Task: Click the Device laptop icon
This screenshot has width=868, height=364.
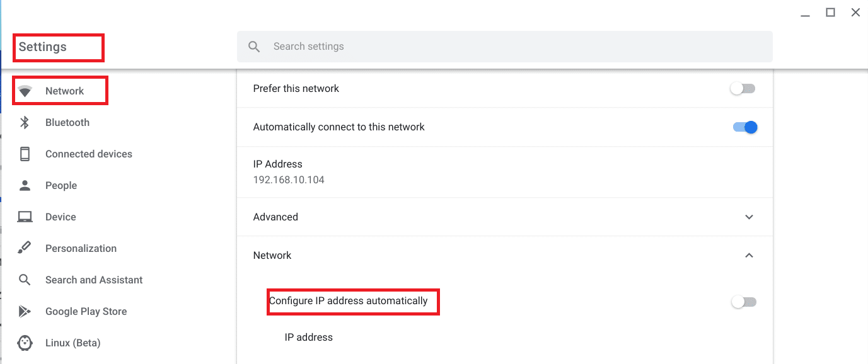Action: [25, 217]
